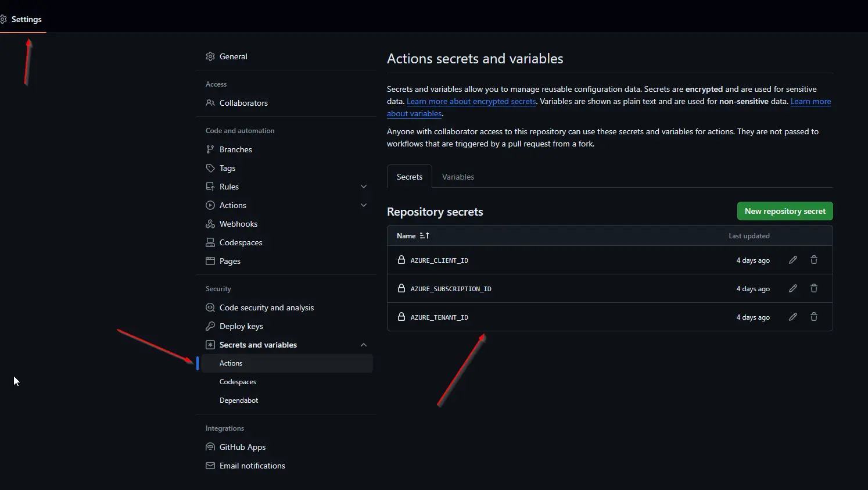The width and height of the screenshot is (868, 490).
Task: Click the lock icon beside AZURE_CLIENT_ID
Action: coord(401,260)
